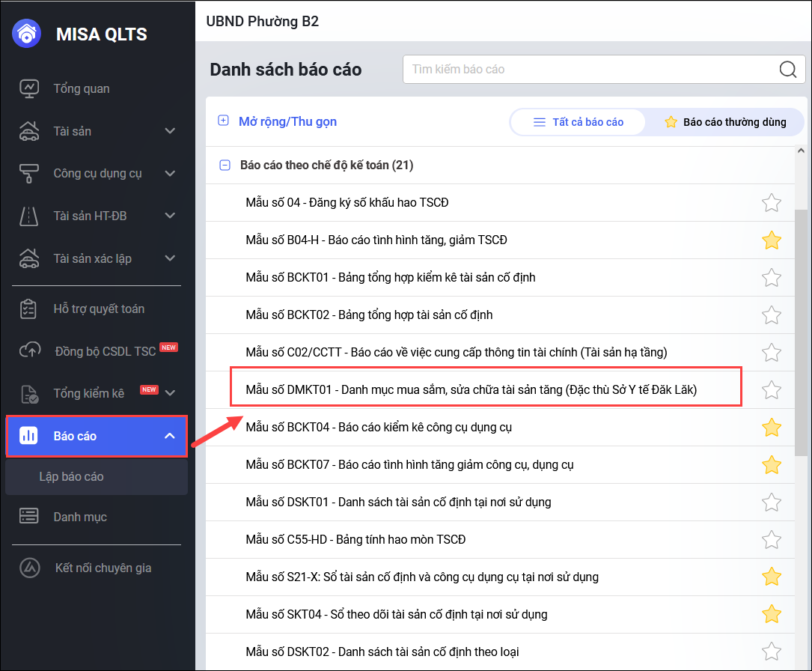Click the Báo cáo chart icon

[28, 436]
